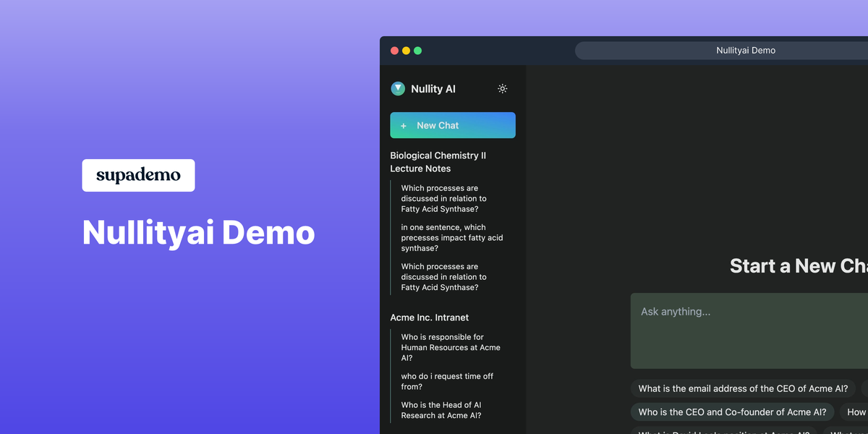Image resolution: width=868 pixels, height=434 pixels.
Task: Open Biological Chemistry II Lecture Notes group
Action: tap(438, 162)
